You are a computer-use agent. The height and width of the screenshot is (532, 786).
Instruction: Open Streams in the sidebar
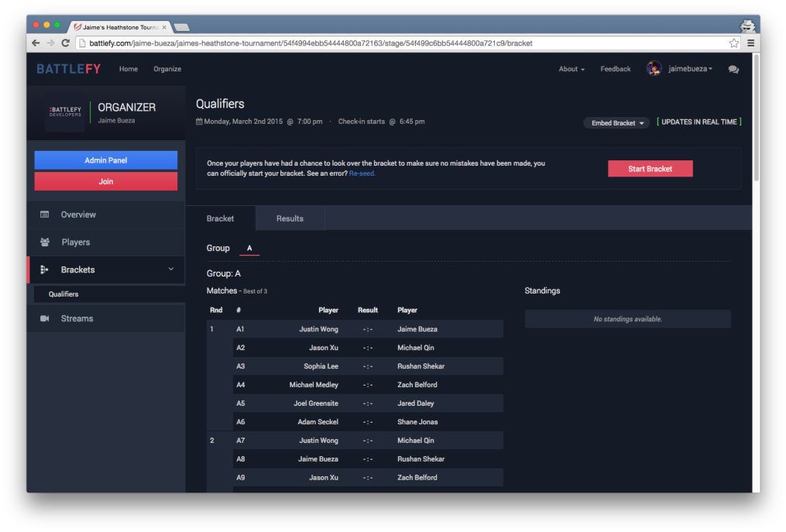tap(106, 318)
